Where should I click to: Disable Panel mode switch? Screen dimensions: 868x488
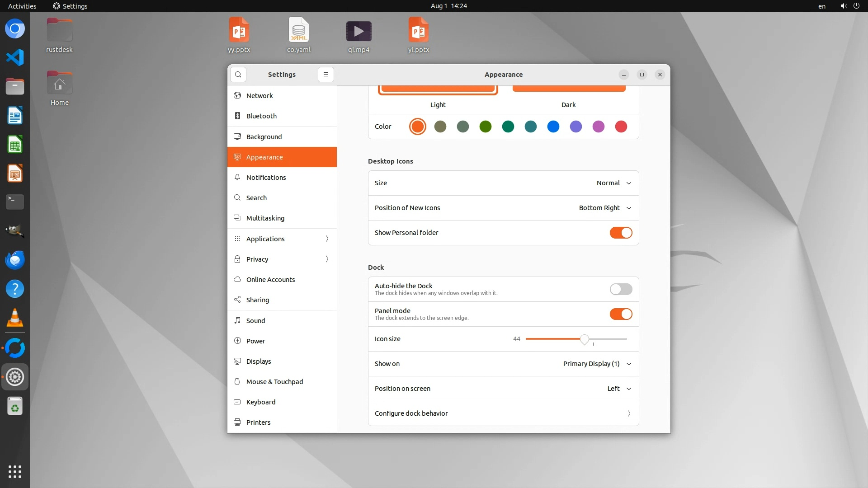tap(621, 314)
